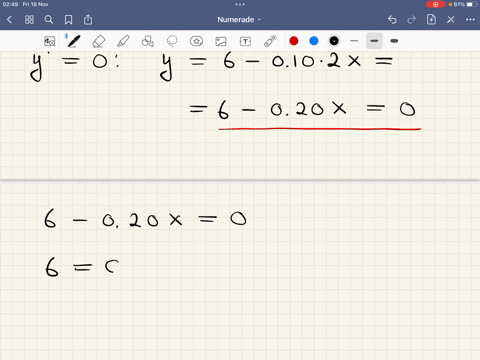480x360 pixels.
Task: Open the page thumbnails grid view
Action: (x=29, y=20)
